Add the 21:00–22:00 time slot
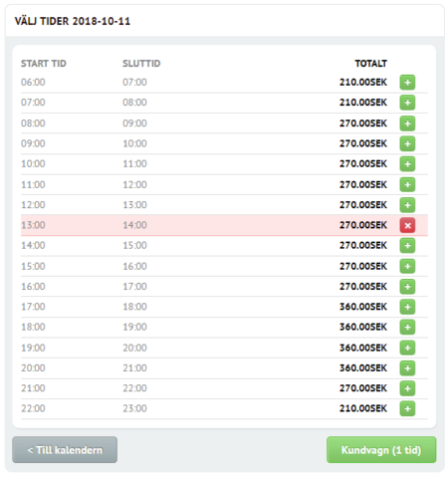Screen dimensions: 448x477 tap(407, 388)
